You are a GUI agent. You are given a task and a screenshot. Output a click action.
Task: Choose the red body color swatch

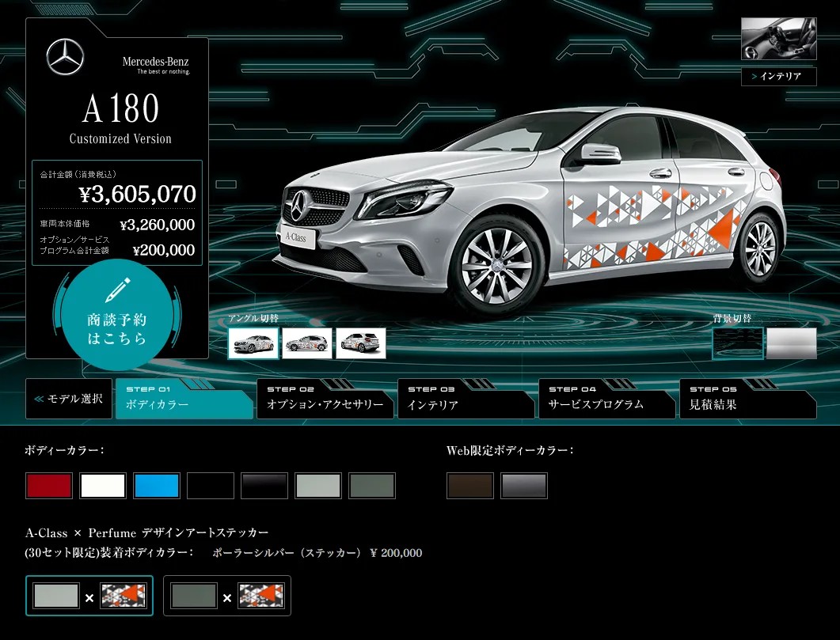pyautogui.click(x=49, y=486)
